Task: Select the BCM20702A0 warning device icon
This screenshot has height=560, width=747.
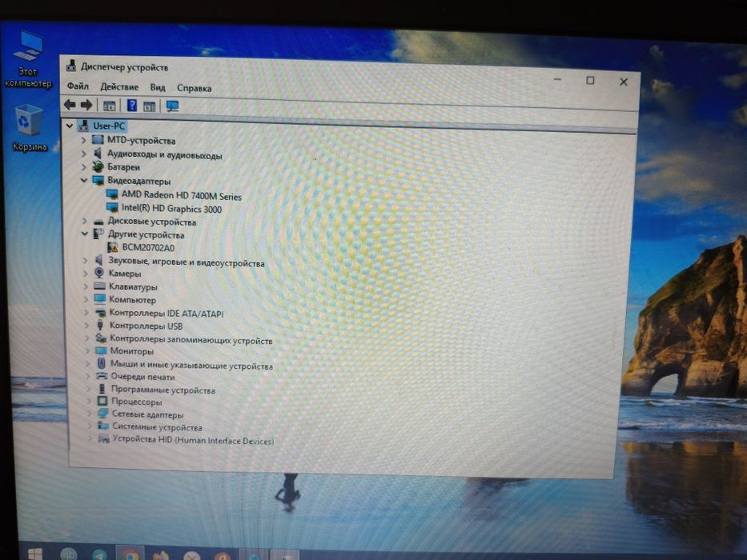Action: click(x=113, y=247)
